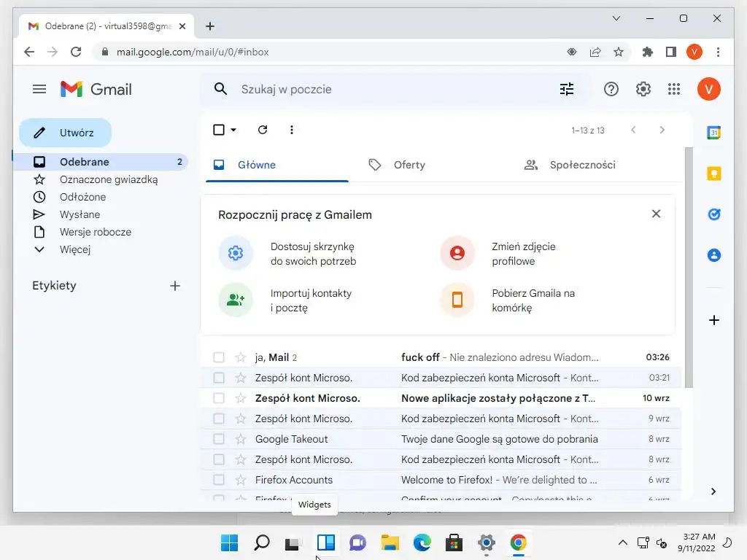This screenshot has width=747, height=560.
Task: Open the Help question mark icon
Action: 611,89
